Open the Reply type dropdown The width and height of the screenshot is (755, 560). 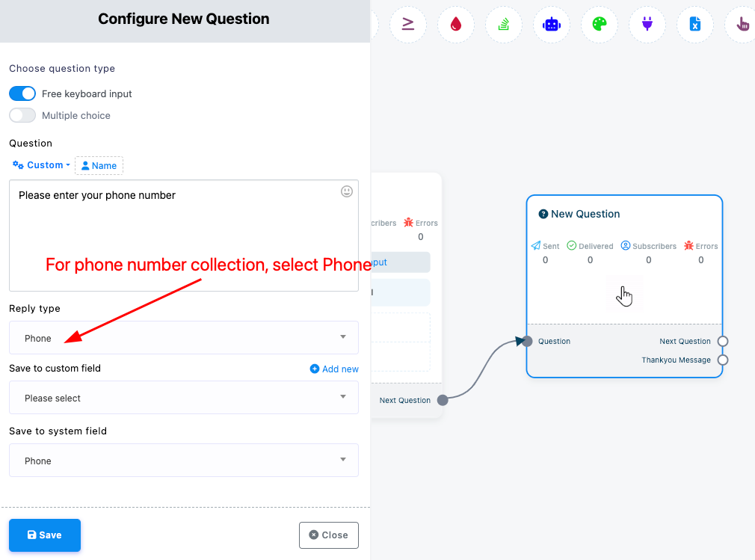[183, 337]
